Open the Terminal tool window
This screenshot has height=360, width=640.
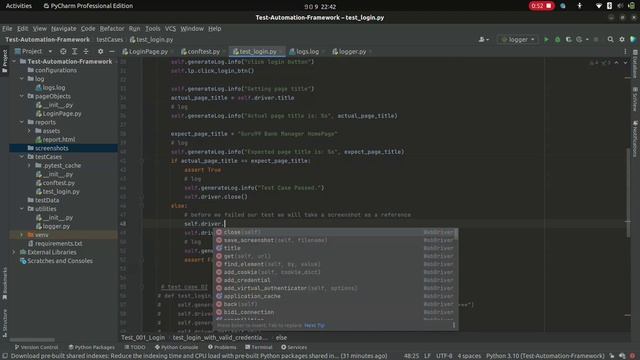(259, 347)
